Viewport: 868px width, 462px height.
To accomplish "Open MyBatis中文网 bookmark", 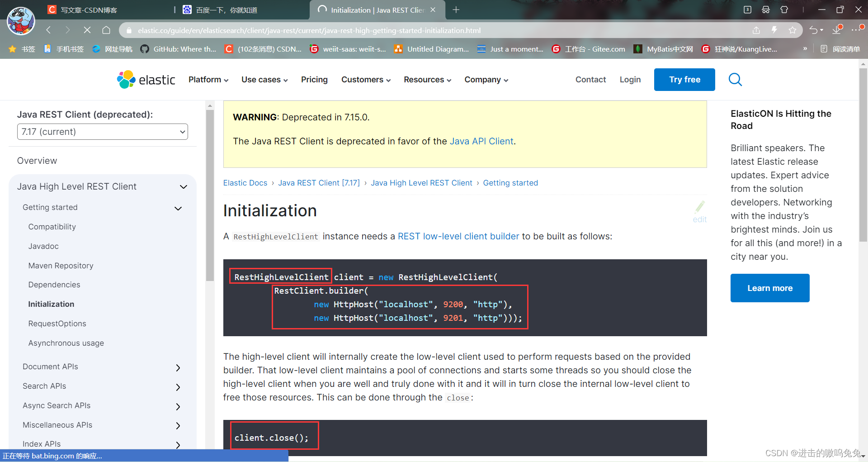I will point(663,49).
